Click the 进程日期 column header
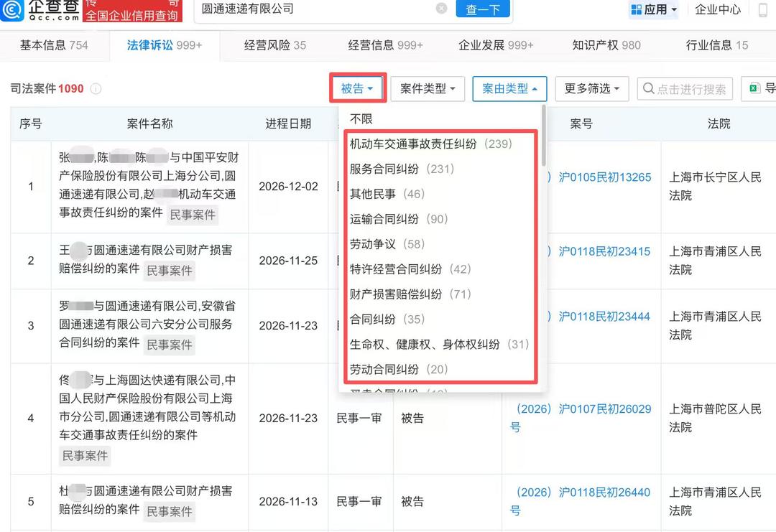The height and width of the screenshot is (532, 776). pos(288,123)
